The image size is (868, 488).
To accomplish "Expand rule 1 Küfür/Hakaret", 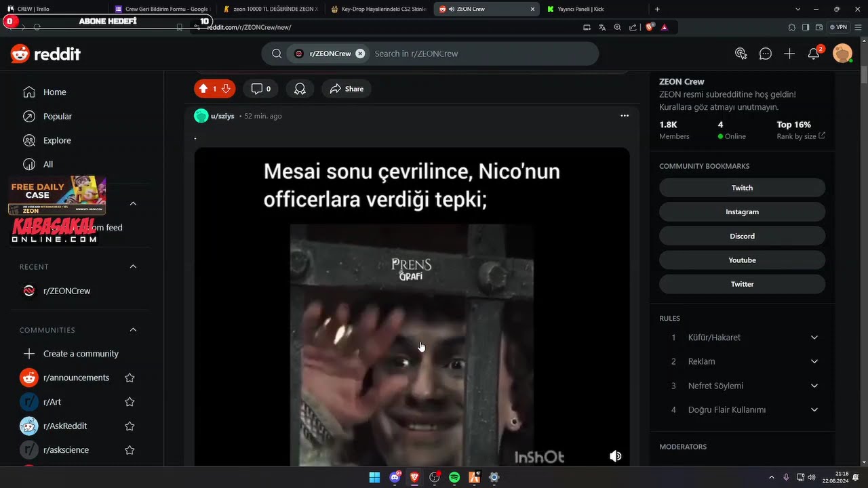I will (x=742, y=338).
